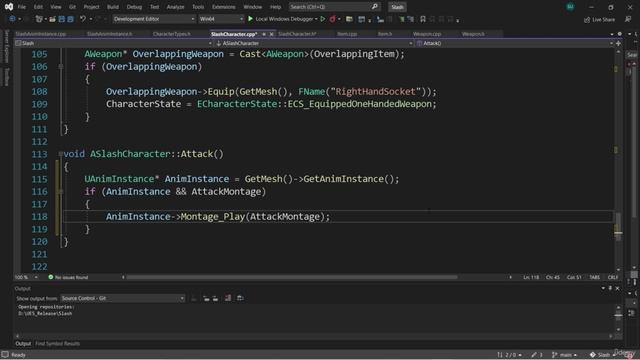640x360 pixels.
Task: Pin the Output window
Action: [x=610, y=288]
